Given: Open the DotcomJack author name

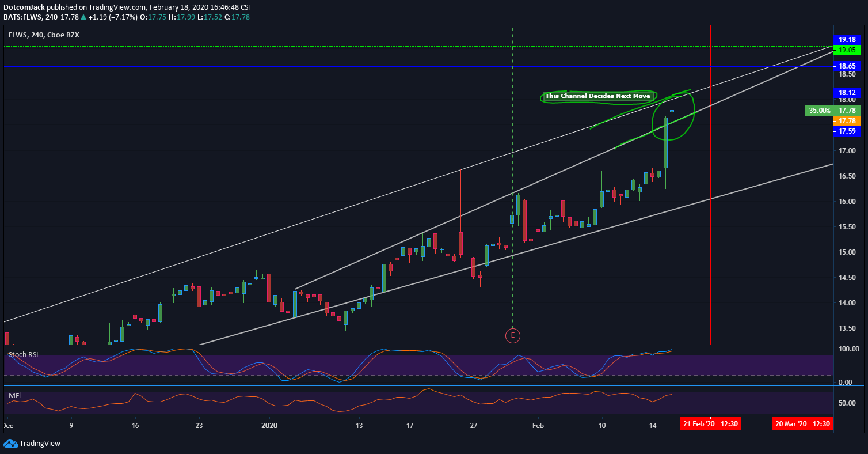Looking at the screenshot, I should [24, 7].
